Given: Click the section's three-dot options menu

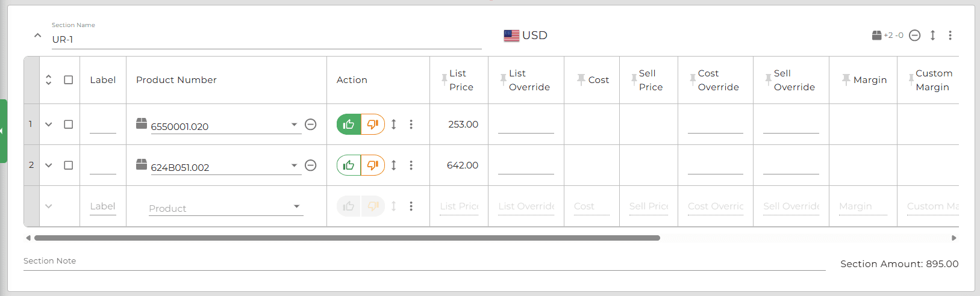Looking at the screenshot, I should pos(950,35).
